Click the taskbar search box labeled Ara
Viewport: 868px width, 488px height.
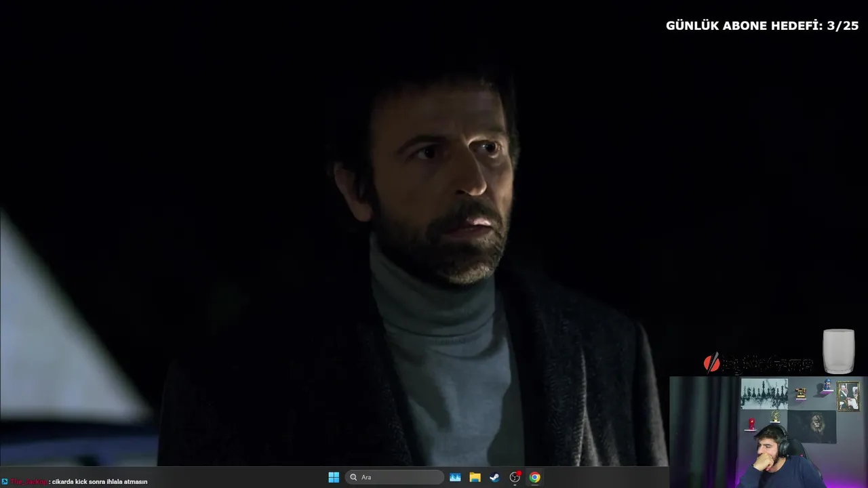coord(395,477)
